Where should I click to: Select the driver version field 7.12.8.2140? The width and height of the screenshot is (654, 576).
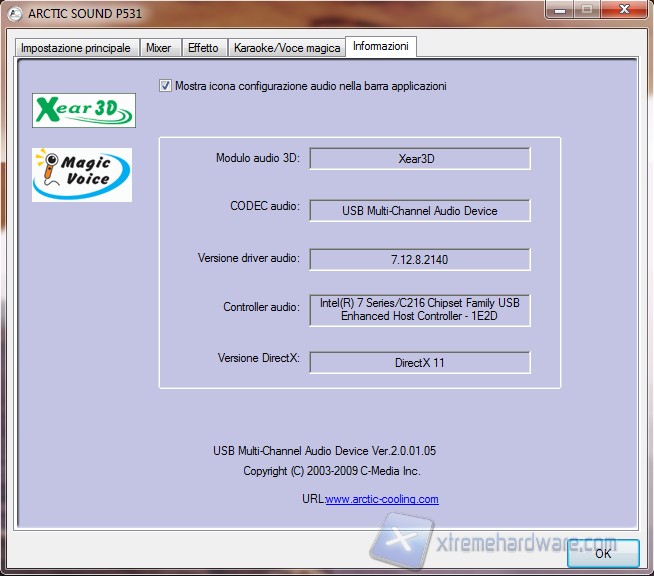pos(419,259)
